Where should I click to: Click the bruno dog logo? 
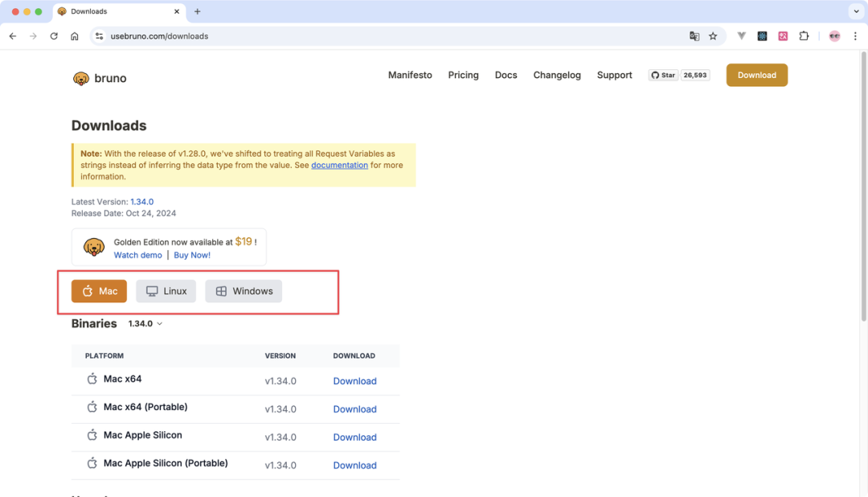click(81, 78)
